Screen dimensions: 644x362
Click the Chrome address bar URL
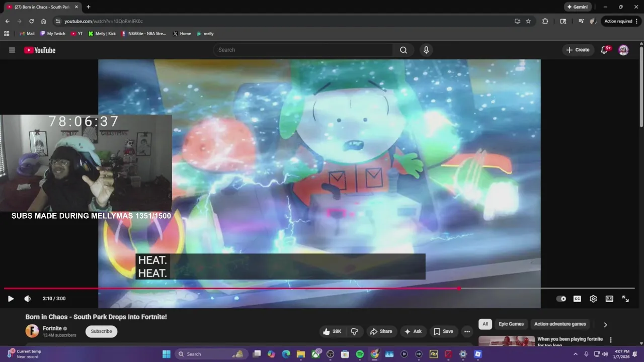tap(104, 21)
